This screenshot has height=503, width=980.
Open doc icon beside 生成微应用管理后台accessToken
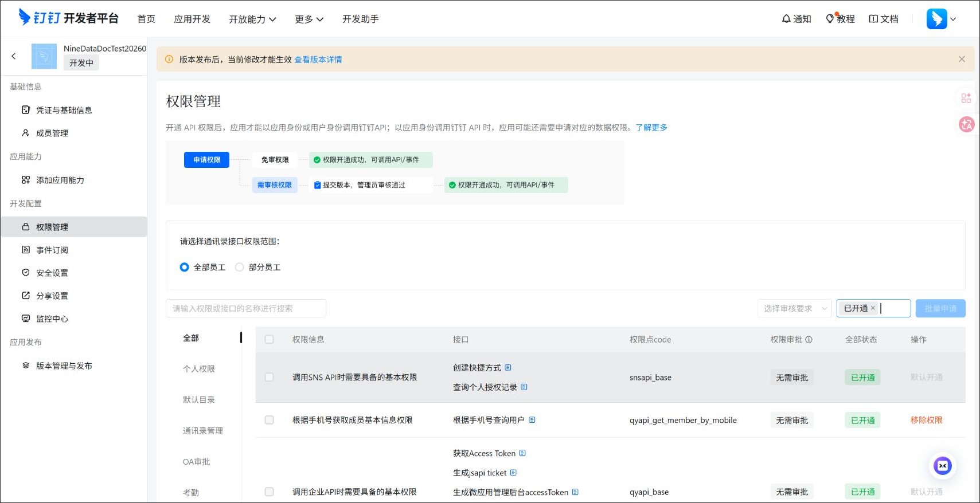point(575,492)
